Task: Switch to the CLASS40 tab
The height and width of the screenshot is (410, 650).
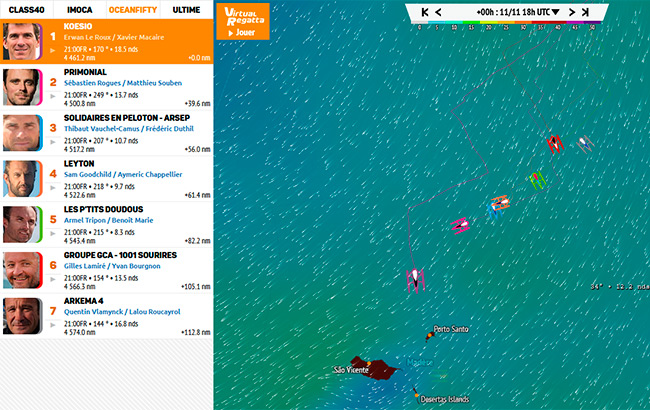Action: point(26,8)
